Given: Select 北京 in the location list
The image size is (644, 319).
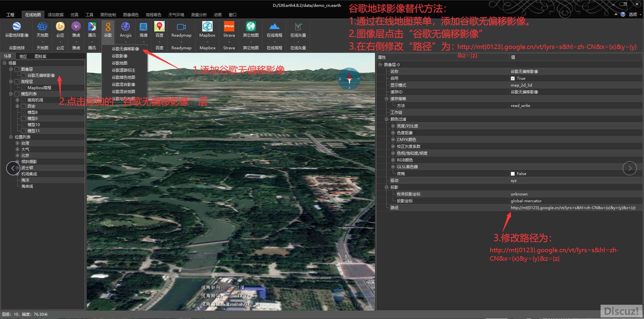Looking at the screenshot, I should (x=25, y=156).
